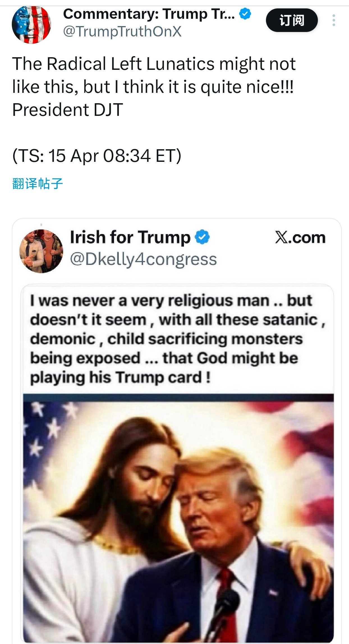The height and width of the screenshot is (644, 349).
Task: Click the X.com logo on the embedded card
Action: pyautogui.click(x=300, y=238)
